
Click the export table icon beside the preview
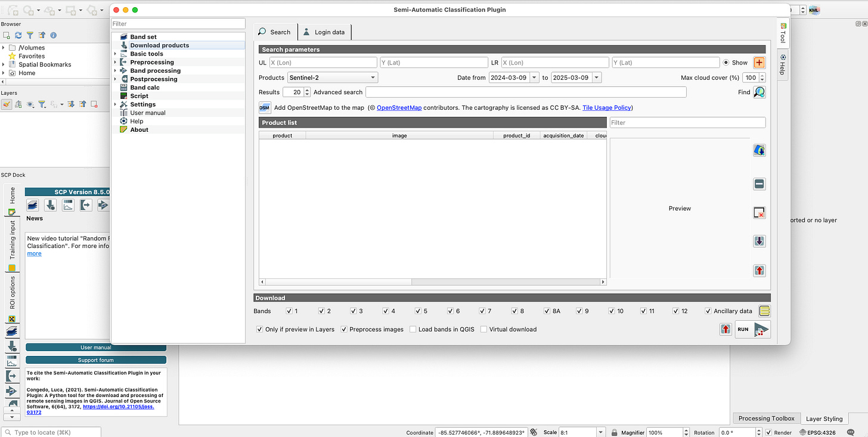pyautogui.click(x=759, y=270)
